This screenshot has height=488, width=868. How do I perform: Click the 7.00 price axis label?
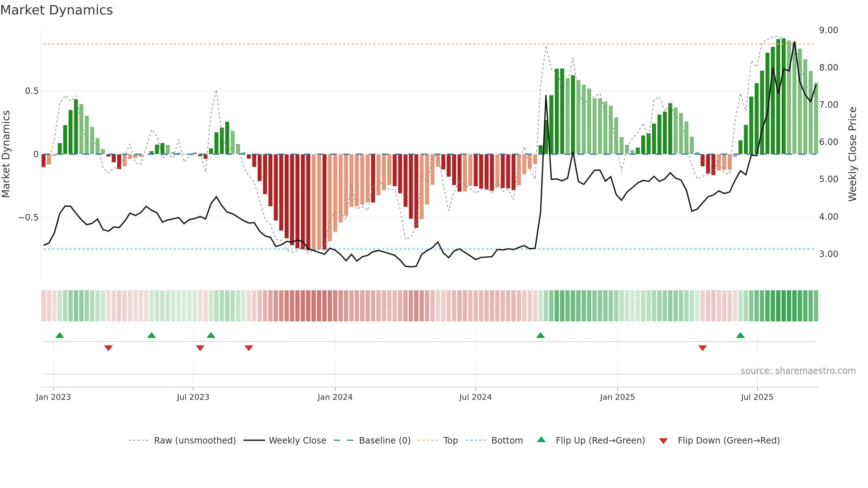point(829,104)
